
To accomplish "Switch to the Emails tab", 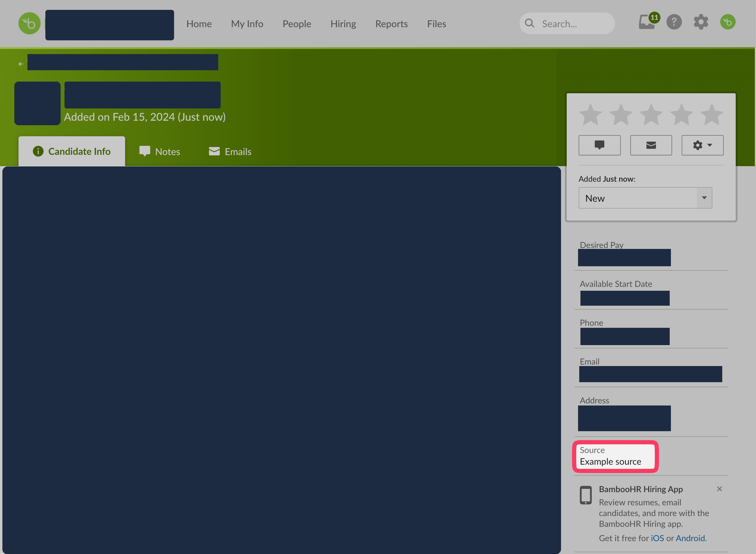I will click(230, 151).
